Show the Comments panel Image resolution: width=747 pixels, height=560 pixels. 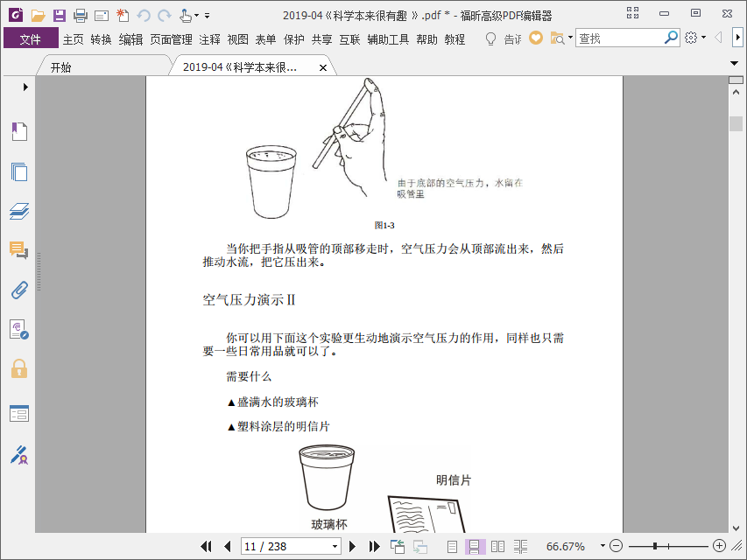[x=19, y=250]
